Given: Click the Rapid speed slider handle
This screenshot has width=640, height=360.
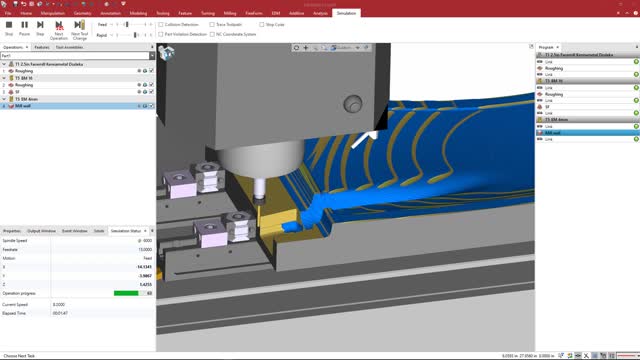Looking at the screenshot, I should [x=135, y=35].
